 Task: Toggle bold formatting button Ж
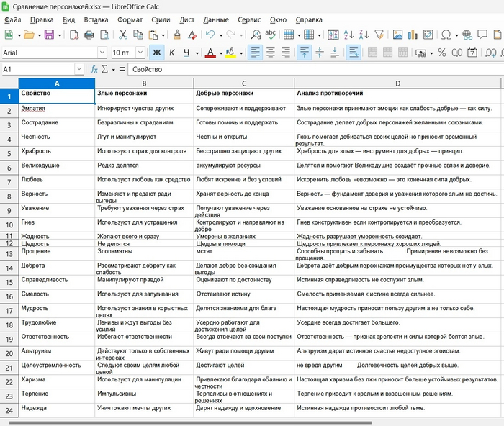click(156, 53)
